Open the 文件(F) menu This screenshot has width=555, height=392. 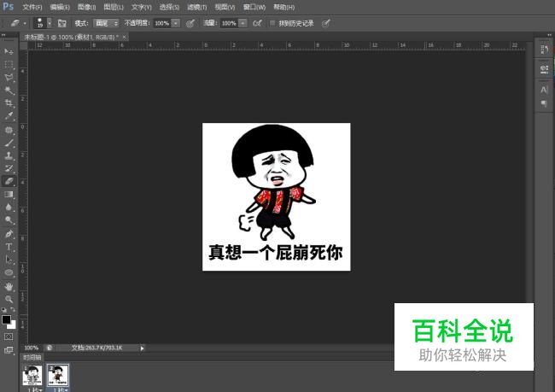32,7
